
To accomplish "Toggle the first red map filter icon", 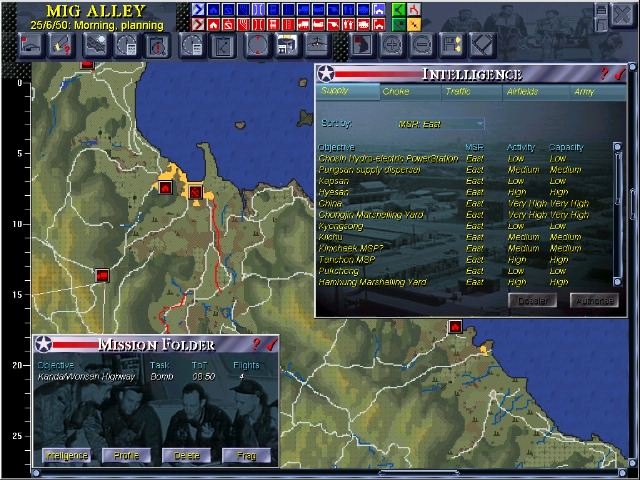I will coord(198,24).
